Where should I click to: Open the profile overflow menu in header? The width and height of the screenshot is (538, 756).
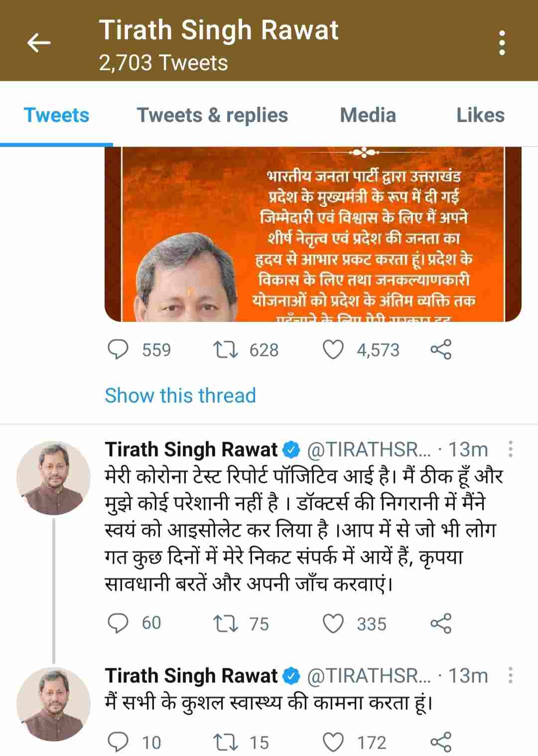click(502, 43)
